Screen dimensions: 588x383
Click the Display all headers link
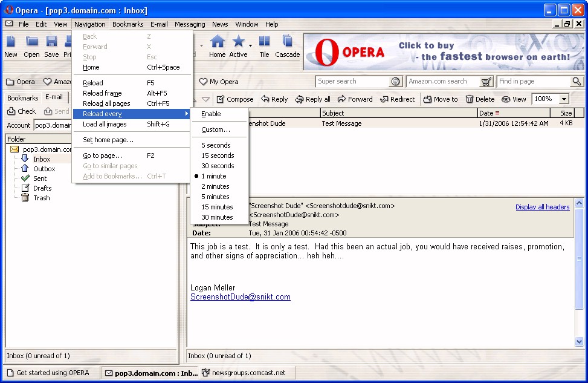(542, 207)
